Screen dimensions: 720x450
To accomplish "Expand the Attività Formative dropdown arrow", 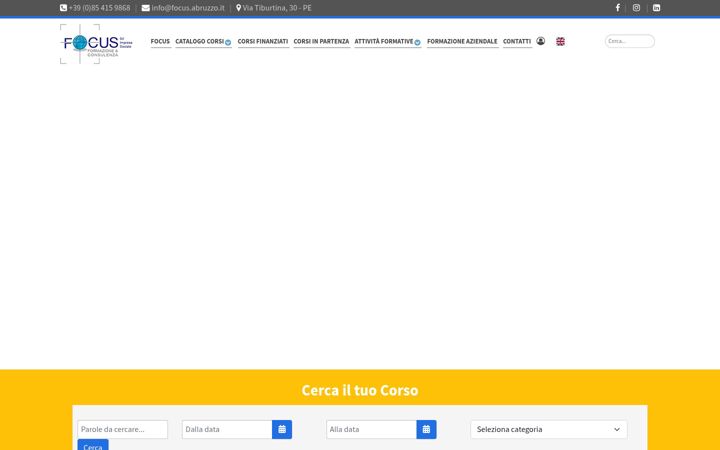I will tap(417, 42).
